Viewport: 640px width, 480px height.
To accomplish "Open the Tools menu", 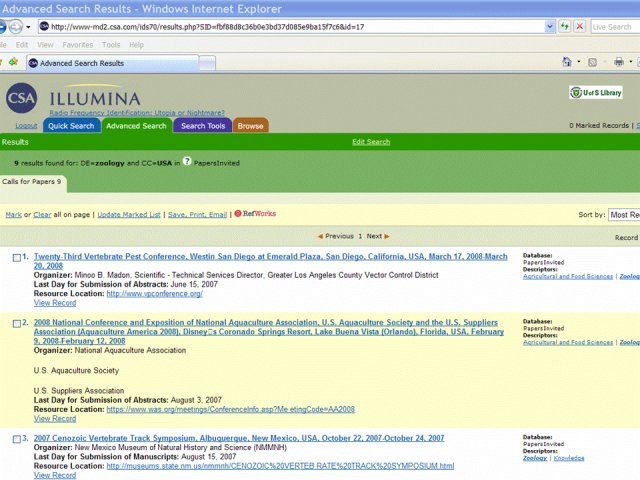I will [111, 45].
